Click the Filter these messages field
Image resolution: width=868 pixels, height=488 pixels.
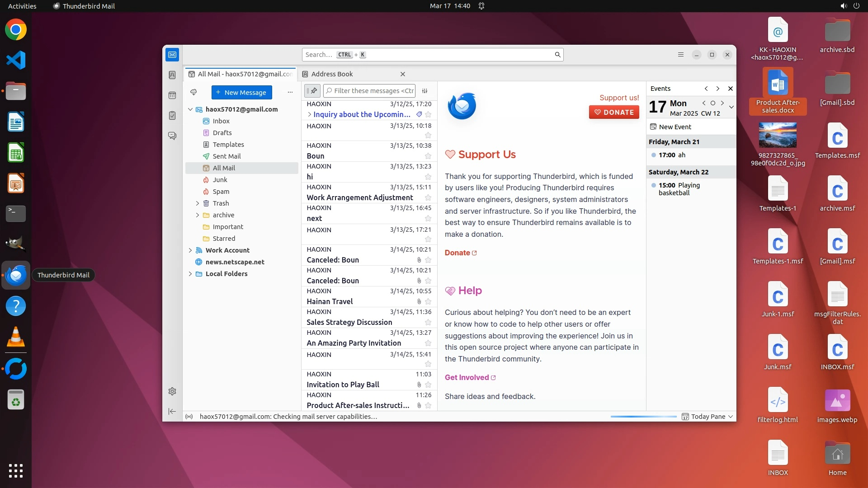[373, 91]
